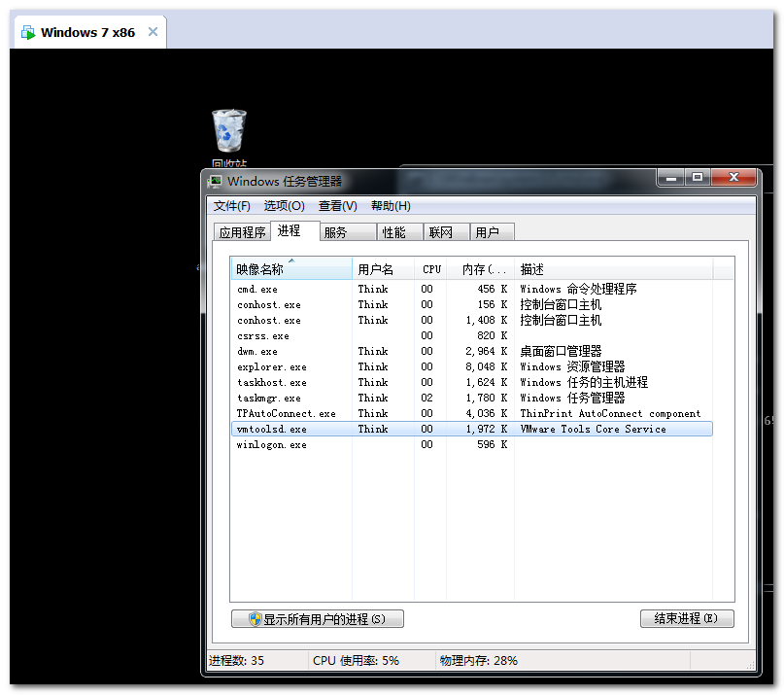This screenshot has width=784, height=695.
Task: Close the Task Manager window
Action: tap(733, 178)
